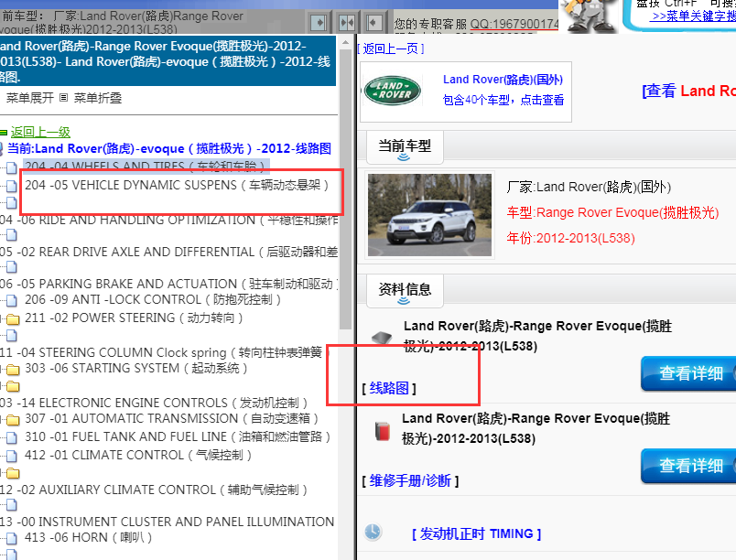The width and height of the screenshot is (736, 560).
Task: Click the Land Rover logo image
Action: tap(393, 91)
